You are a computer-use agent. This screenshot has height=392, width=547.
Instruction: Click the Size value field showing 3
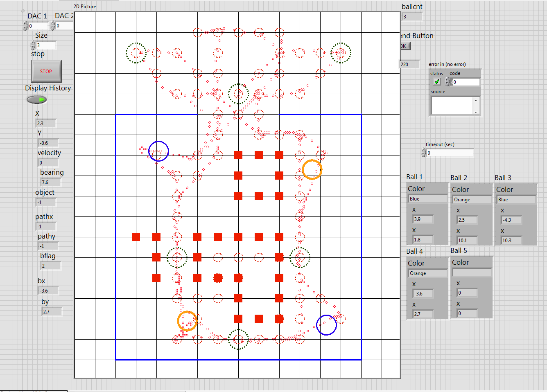(x=46, y=45)
